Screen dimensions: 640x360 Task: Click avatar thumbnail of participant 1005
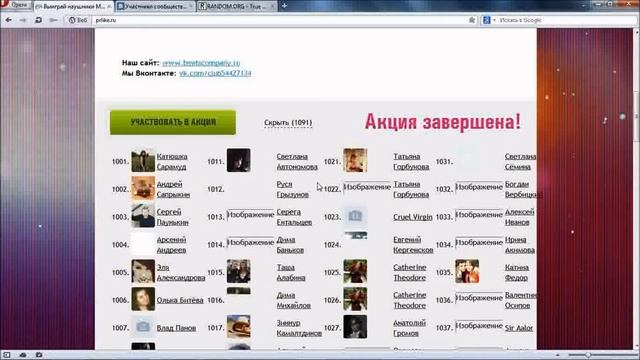point(143,271)
